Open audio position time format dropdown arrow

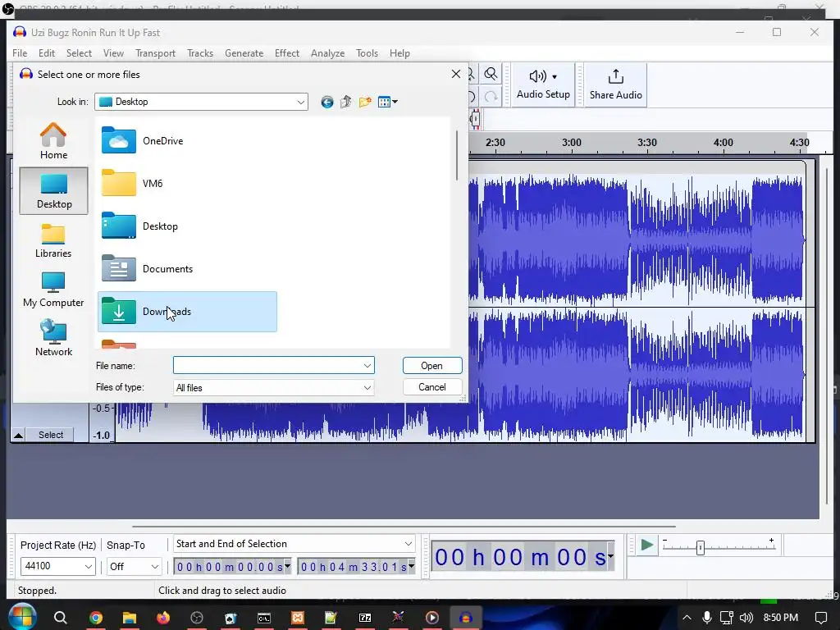tap(610, 557)
